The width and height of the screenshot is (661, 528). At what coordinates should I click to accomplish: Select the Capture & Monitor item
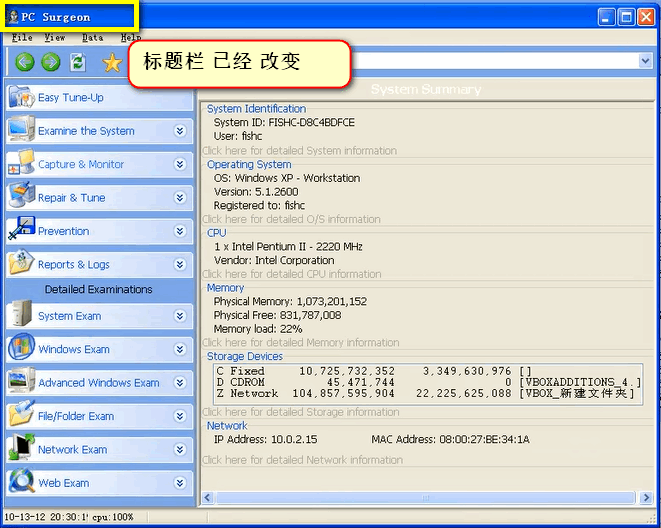pos(99,164)
